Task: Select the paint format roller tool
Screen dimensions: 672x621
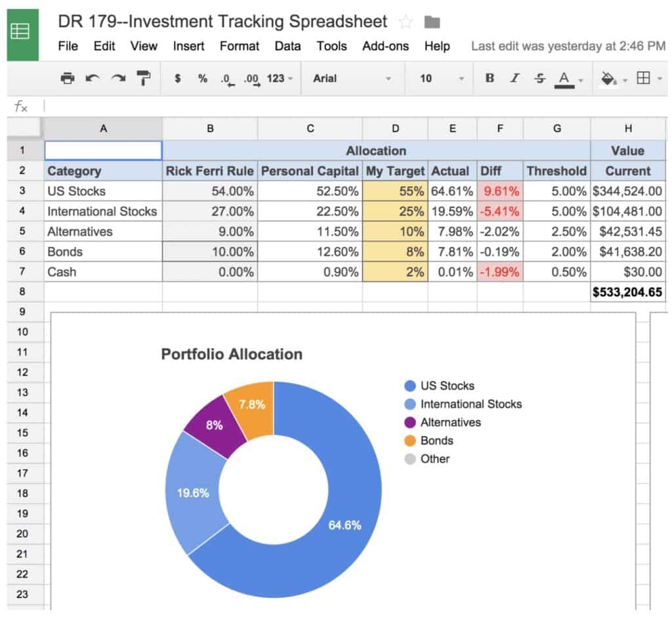Action: pos(143,78)
